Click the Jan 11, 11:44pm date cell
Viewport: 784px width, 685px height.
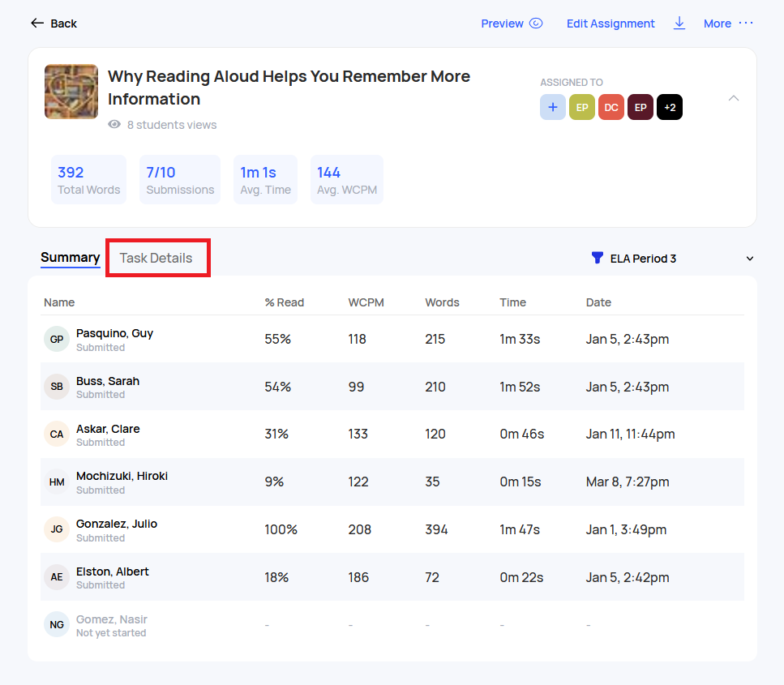pyautogui.click(x=630, y=434)
